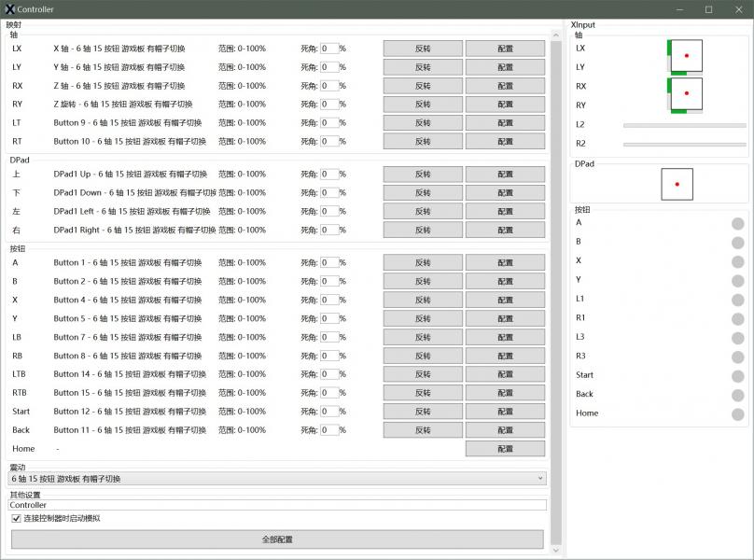This screenshot has width=754, height=560.
Task: Click the deadzone field for LY axis
Action: click(x=329, y=67)
